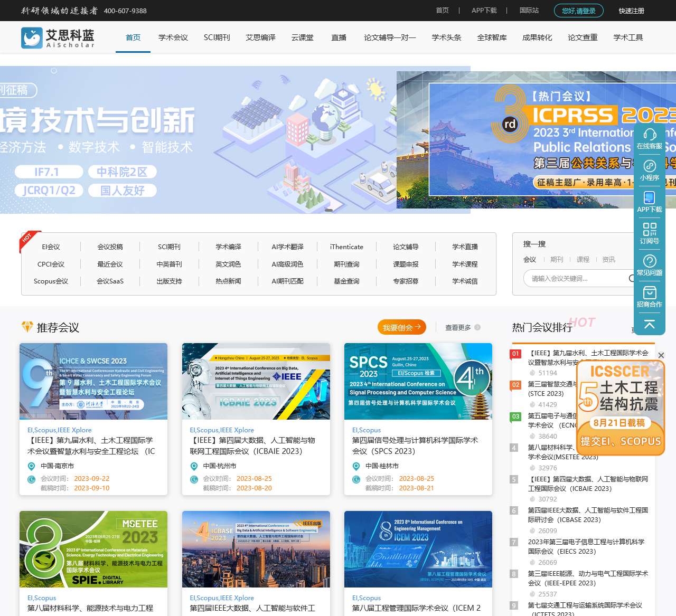Click the carousel slide indicator dot
676x616 pixels.
328,210
